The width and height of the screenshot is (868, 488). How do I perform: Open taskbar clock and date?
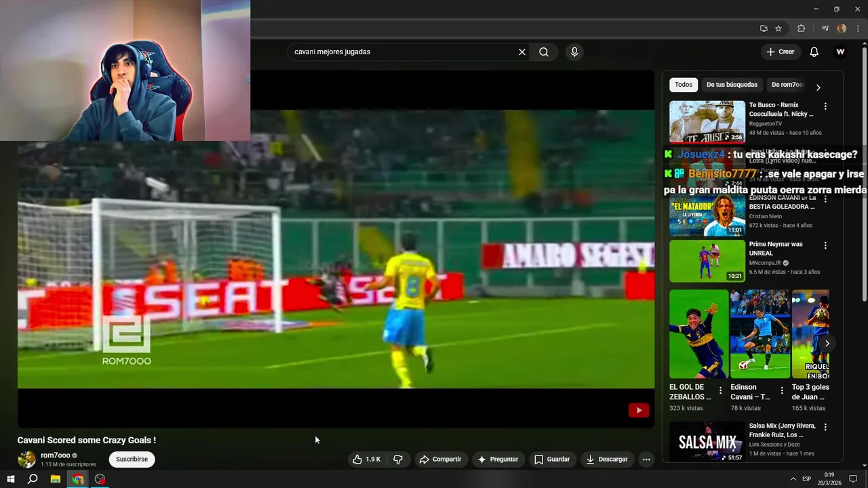tap(829, 479)
